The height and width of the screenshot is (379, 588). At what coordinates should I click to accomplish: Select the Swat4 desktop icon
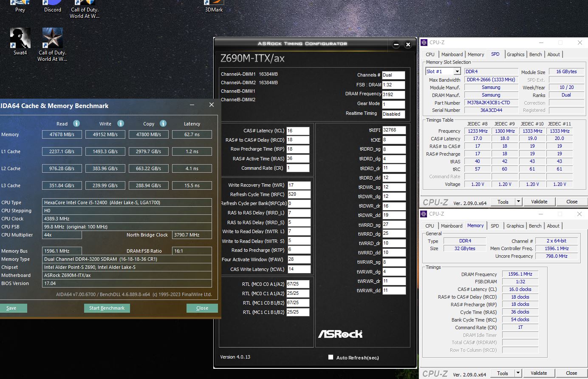[x=20, y=42]
